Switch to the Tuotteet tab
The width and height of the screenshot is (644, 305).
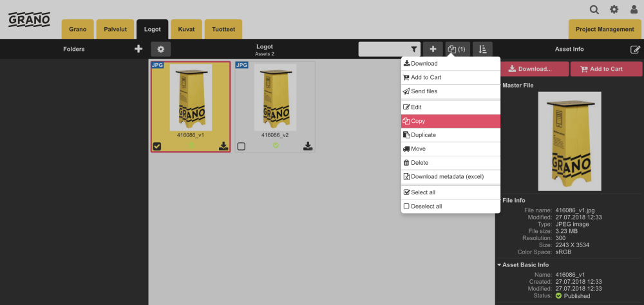(223, 30)
